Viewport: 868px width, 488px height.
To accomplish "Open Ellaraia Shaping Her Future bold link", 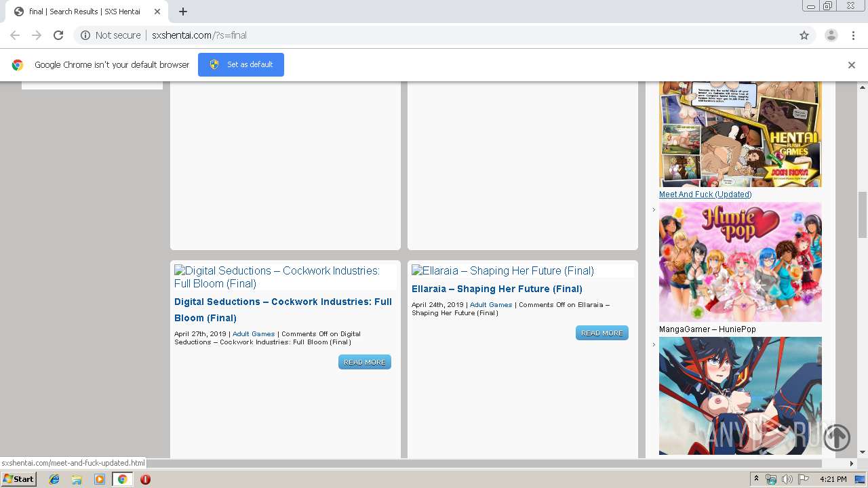I will point(497,289).
